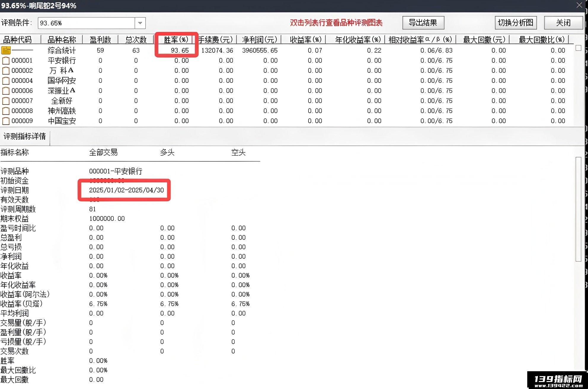Sort by the 最大回撤(元) column header
This screenshot has height=389, width=588.
tap(484, 40)
